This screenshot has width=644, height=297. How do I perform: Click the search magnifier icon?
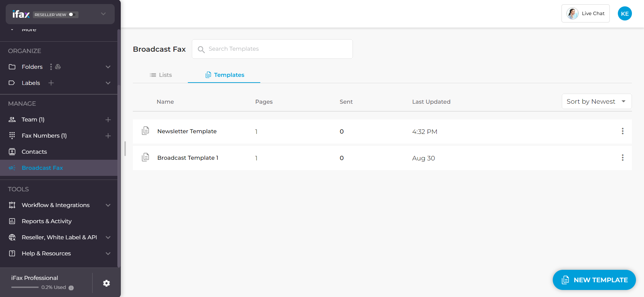[x=201, y=49]
